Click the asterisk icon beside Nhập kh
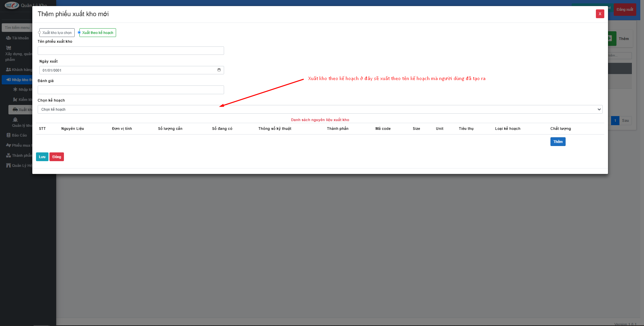The height and width of the screenshot is (326, 644). click(x=15, y=89)
